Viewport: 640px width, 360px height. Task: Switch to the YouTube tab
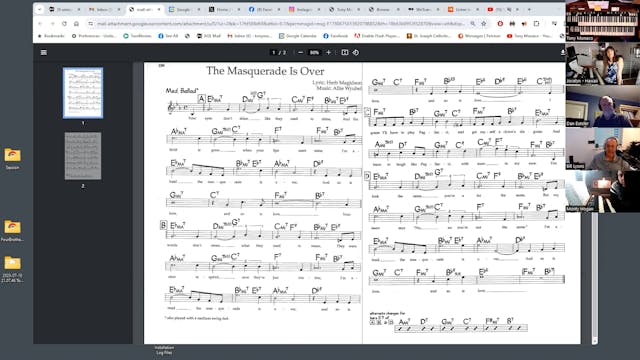point(504,9)
